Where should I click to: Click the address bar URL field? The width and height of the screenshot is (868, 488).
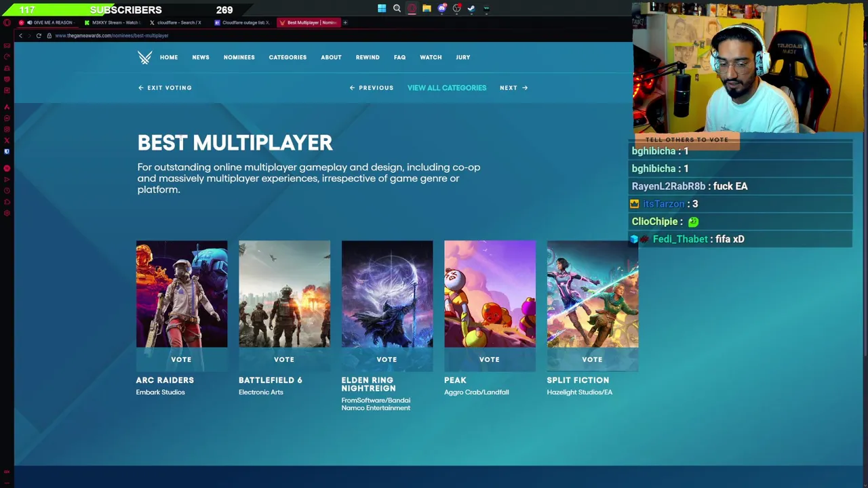[x=112, y=35]
